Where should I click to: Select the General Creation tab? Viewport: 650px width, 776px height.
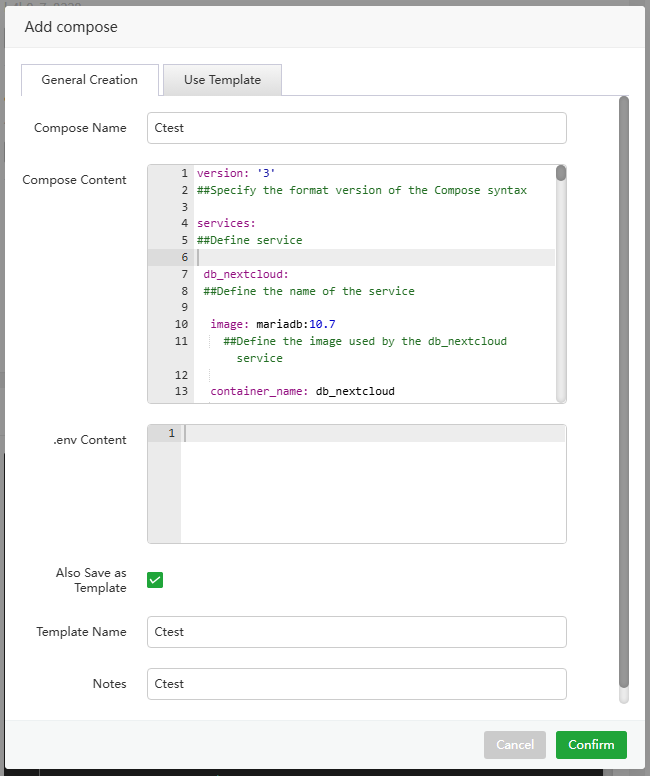[x=90, y=80]
